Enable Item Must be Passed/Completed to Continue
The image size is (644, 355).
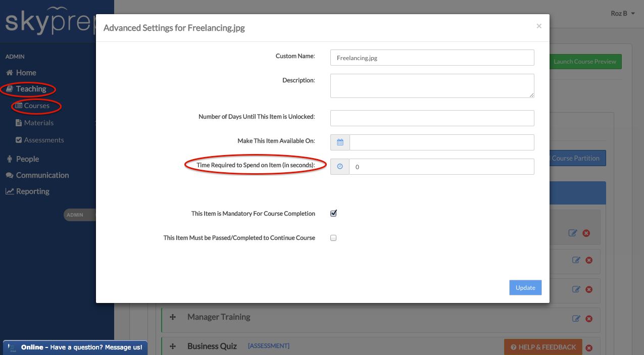point(333,238)
